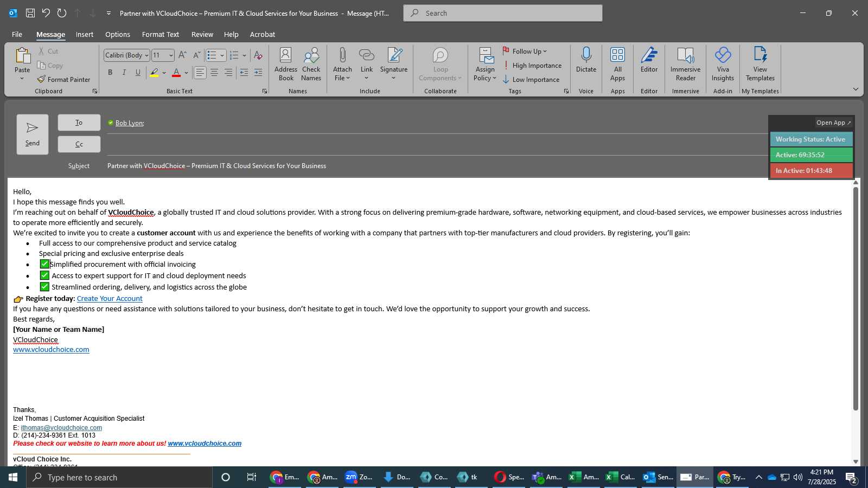The height and width of the screenshot is (488, 868).
Task: Apply yellow text highlight color
Action: [x=155, y=73]
